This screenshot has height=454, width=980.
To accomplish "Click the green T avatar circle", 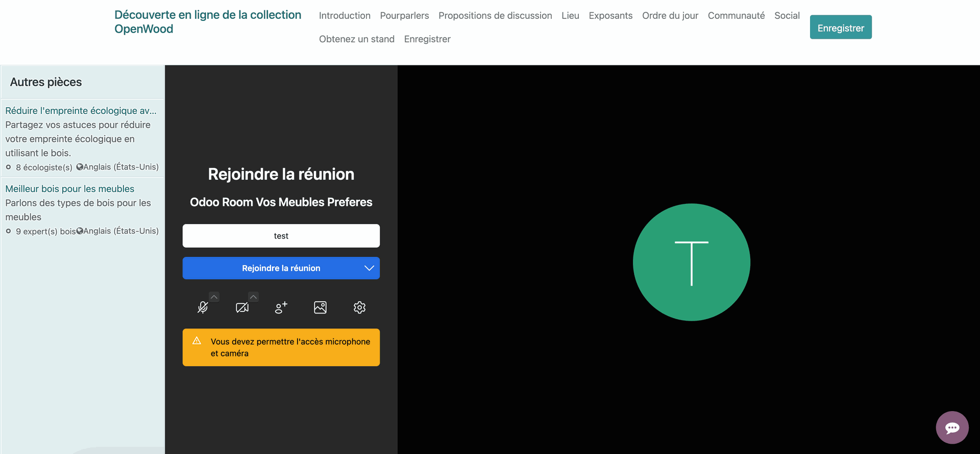I will (x=691, y=262).
